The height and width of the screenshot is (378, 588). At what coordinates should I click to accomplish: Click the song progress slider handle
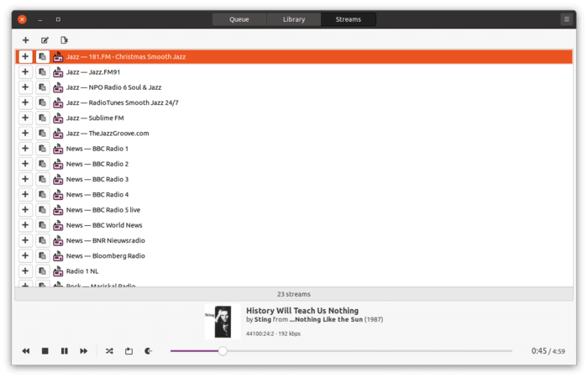coord(223,350)
